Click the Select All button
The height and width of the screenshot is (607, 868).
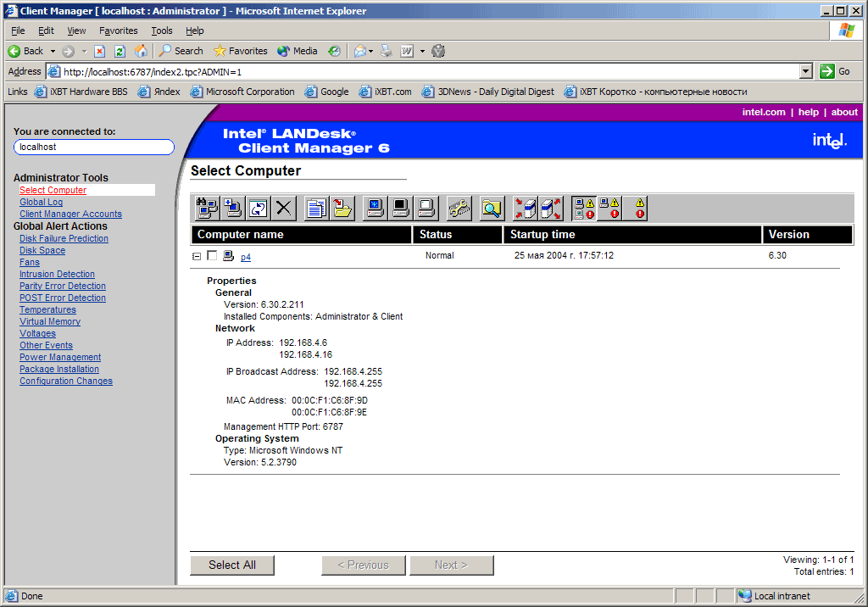click(x=232, y=565)
